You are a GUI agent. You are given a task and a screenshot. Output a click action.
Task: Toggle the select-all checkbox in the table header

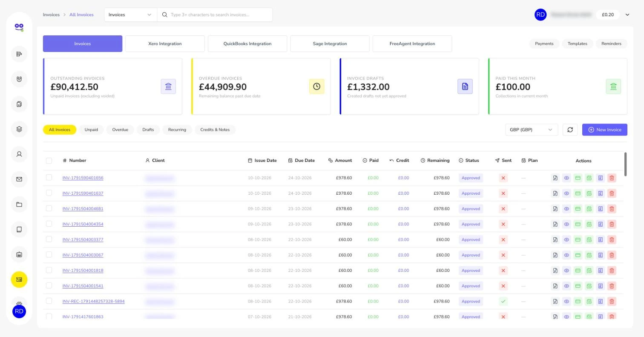49,161
